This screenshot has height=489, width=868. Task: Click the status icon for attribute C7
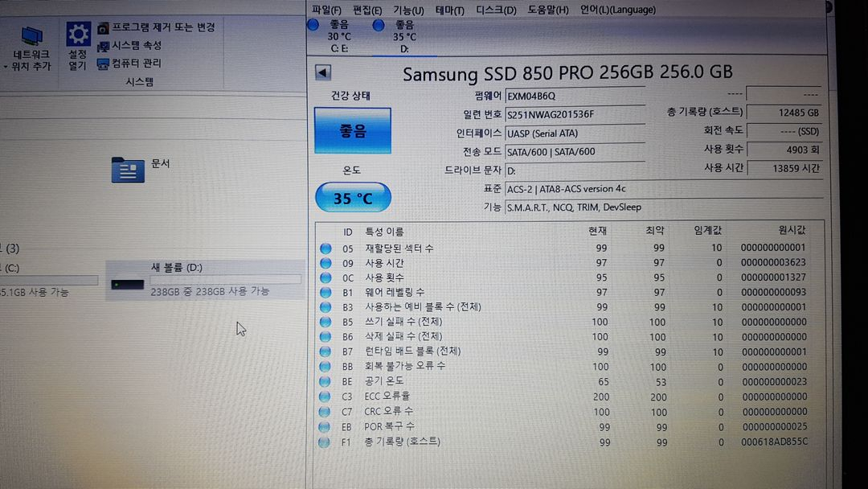(325, 412)
